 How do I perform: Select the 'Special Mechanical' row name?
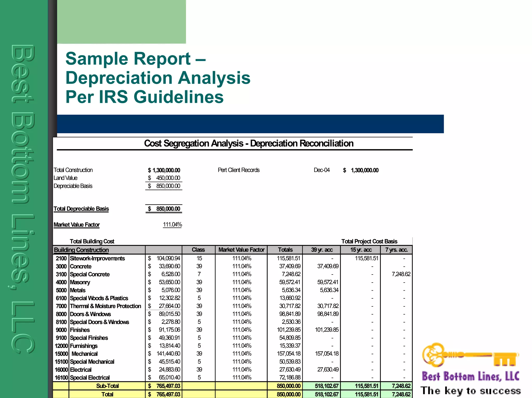pos(92,362)
